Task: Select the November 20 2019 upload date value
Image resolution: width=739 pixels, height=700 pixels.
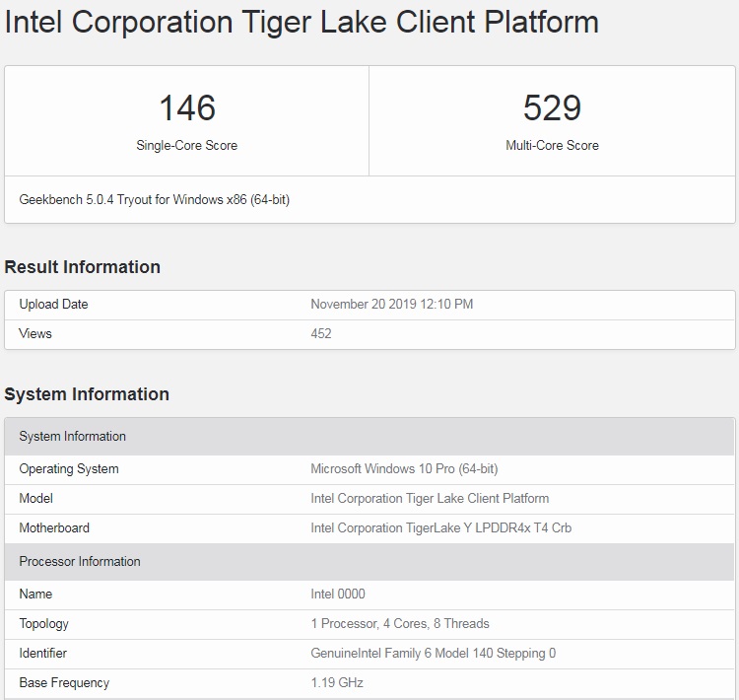Action: pos(391,305)
